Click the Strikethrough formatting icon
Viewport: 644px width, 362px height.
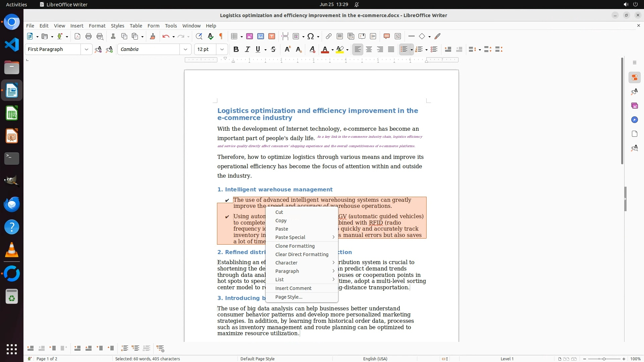pos(273,50)
